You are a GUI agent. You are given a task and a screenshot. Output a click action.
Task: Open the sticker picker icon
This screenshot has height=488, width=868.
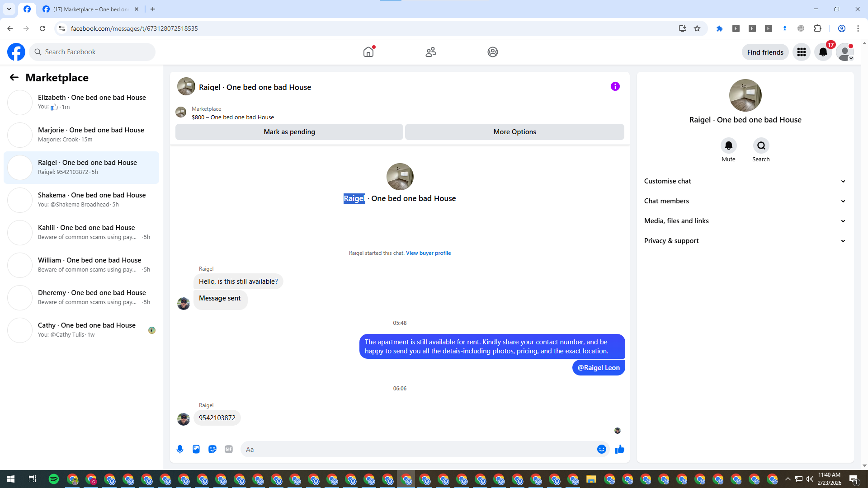click(x=212, y=449)
